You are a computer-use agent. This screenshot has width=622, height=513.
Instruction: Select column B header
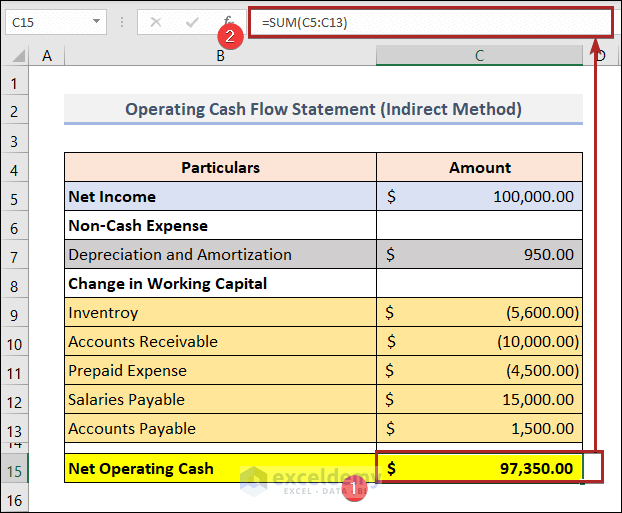tap(220, 56)
